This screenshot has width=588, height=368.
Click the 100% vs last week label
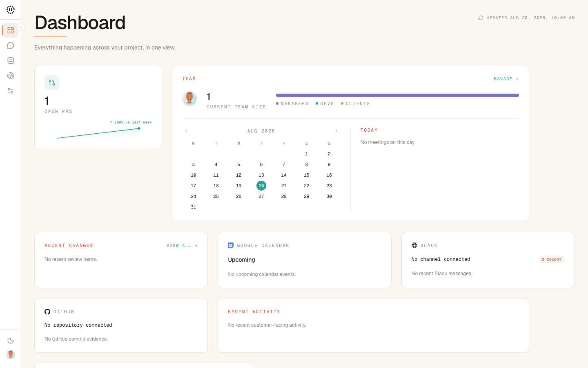point(131,122)
